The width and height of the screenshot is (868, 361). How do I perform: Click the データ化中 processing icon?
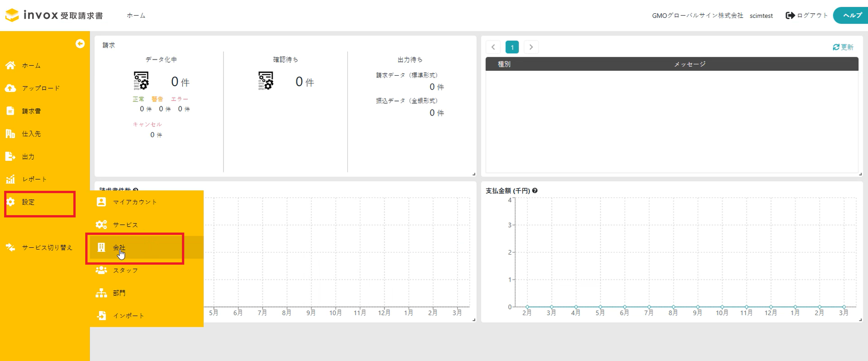tap(141, 81)
